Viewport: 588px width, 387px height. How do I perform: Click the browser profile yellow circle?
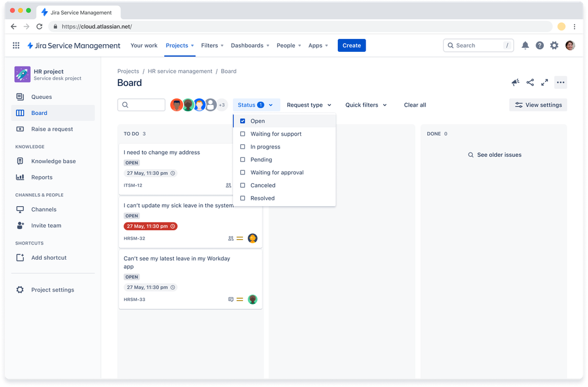coord(562,27)
